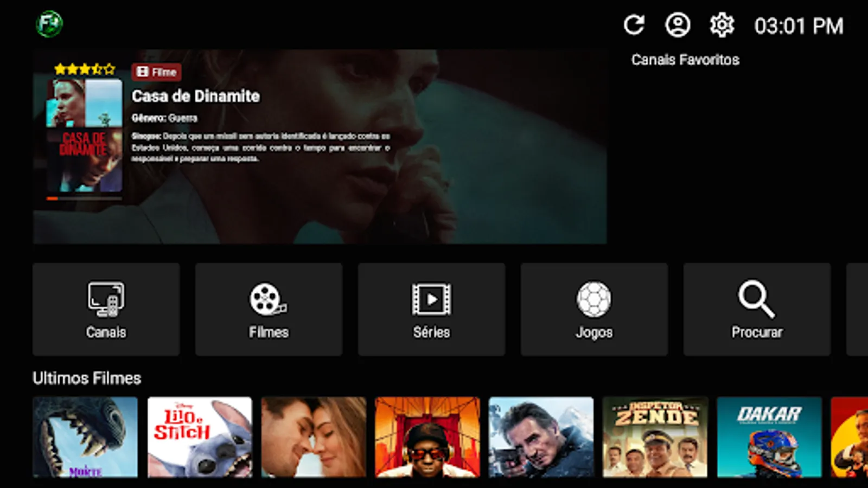Click the refresh icon in the top bar
Screen dimensions: 868x488
coord(634,24)
